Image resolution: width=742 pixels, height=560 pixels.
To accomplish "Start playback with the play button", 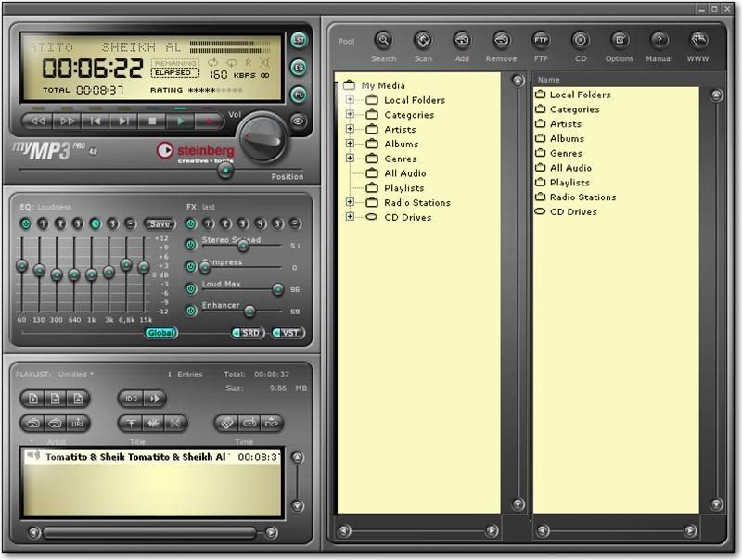I will 180,121.
